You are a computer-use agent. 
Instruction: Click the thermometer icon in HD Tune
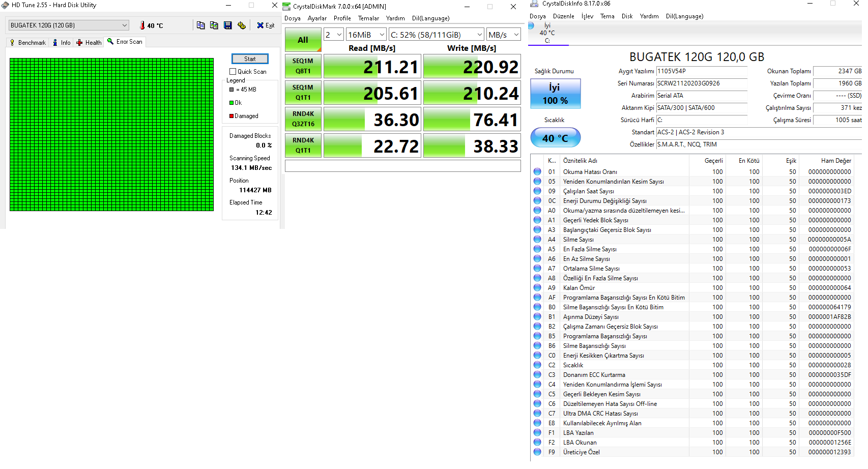pos(142,25)
